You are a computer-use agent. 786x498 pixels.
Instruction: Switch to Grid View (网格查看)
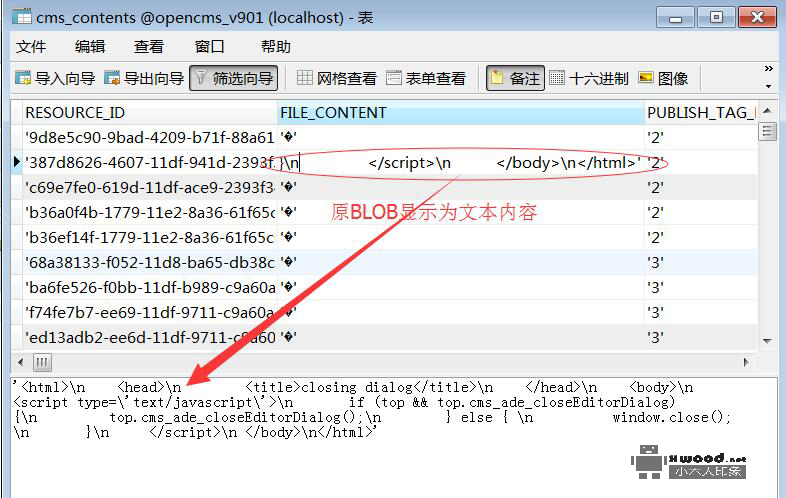coord(336,78)
